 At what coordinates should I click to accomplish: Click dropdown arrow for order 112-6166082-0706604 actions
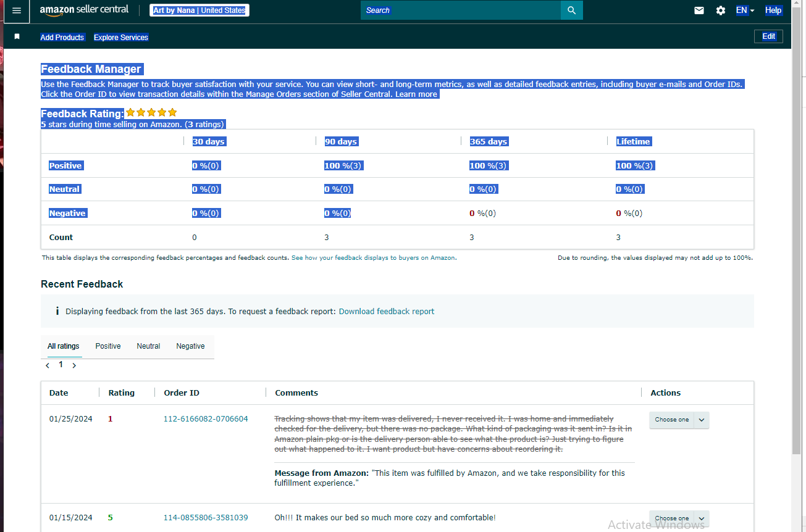click(702, 420)
